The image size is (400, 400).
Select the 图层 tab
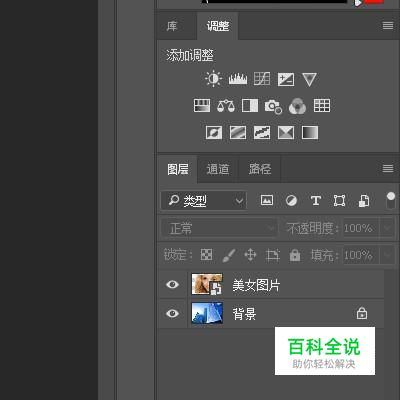pyautogui.click(x=178, y=169)
